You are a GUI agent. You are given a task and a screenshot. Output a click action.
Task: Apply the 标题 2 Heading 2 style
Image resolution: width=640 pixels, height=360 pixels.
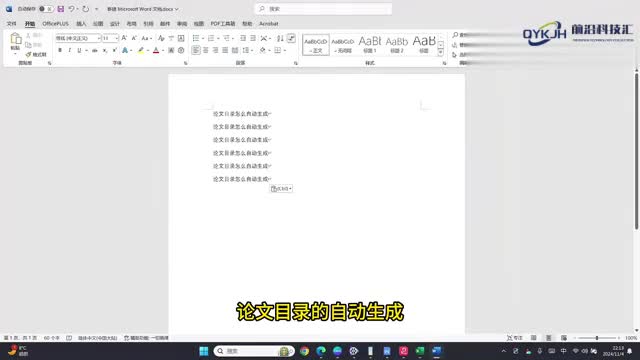tap(397, 45)
